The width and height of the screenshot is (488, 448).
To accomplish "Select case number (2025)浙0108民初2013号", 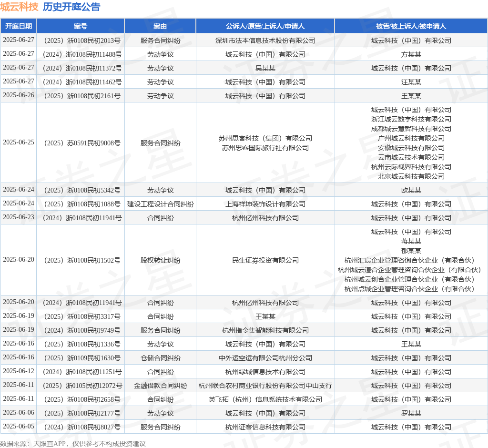I will tap(80, 41).
